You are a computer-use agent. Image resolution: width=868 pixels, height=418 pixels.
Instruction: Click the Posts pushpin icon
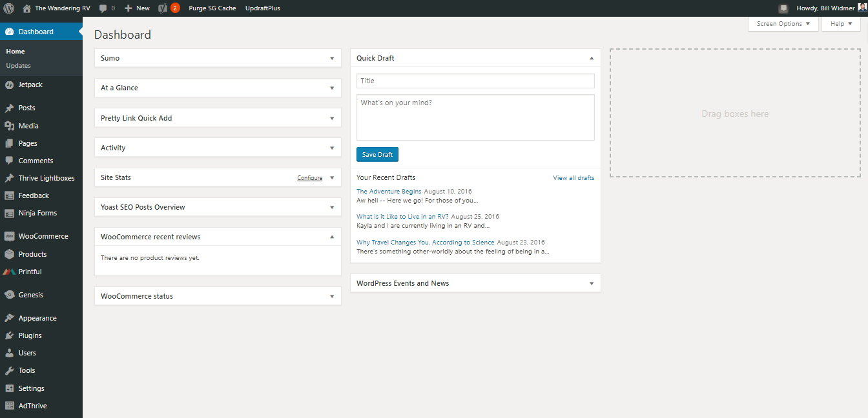[9, 108]
